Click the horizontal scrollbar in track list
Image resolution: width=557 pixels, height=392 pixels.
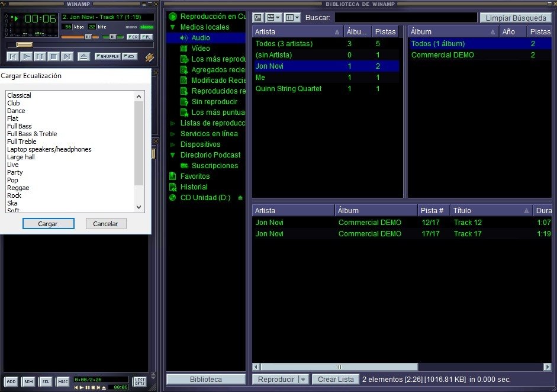(339, 367)
